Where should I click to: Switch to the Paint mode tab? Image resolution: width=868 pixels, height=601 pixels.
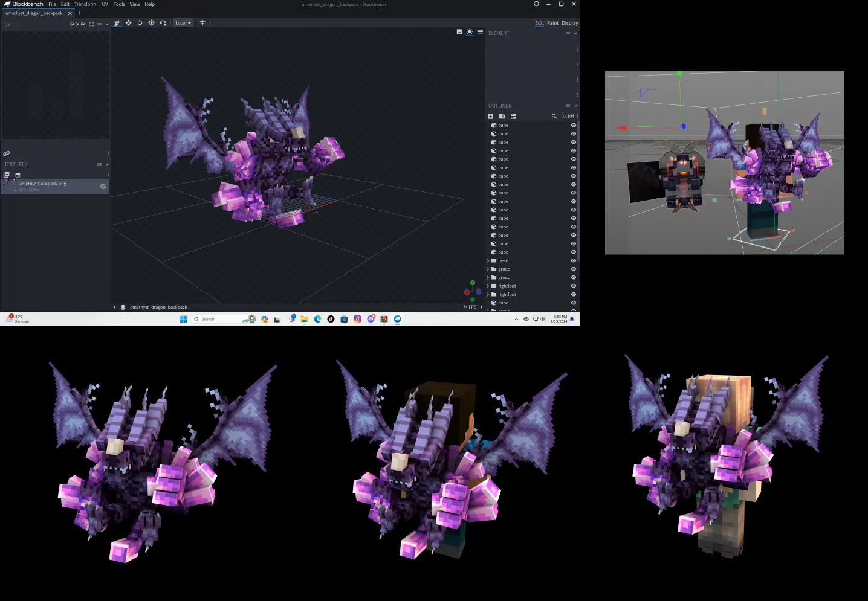tap(552, 23)
